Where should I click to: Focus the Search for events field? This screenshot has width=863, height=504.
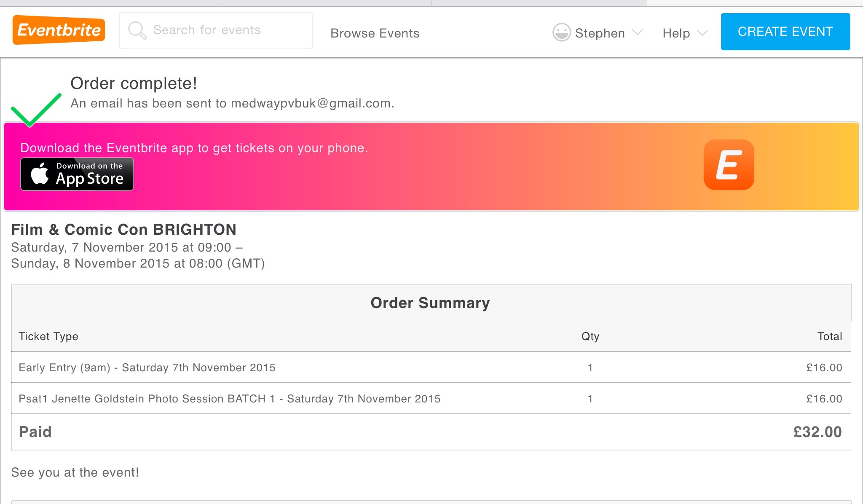pos(216,31)
